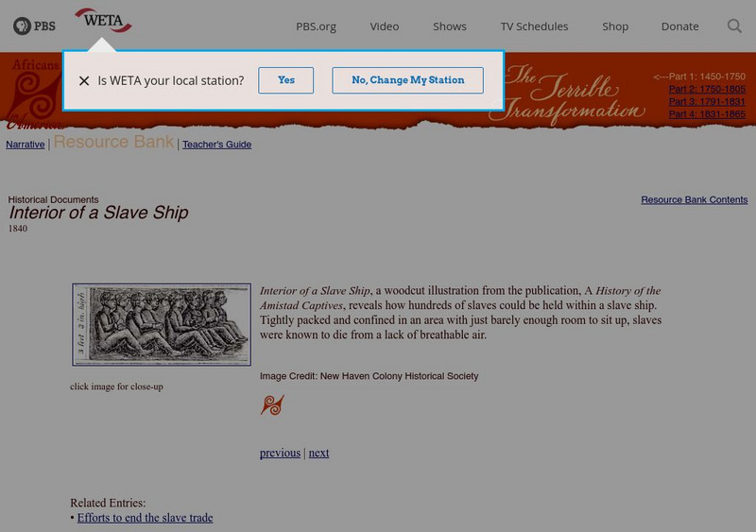Open the PBS.org menu item
The width and height of the screenshot is (756, 532).
pyautogui.click(x=316, y=26)
